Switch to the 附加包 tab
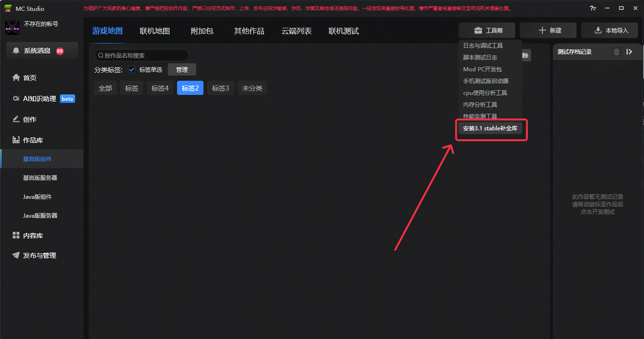This screenshot has width=644, height=339. click(x=202, y=31)
